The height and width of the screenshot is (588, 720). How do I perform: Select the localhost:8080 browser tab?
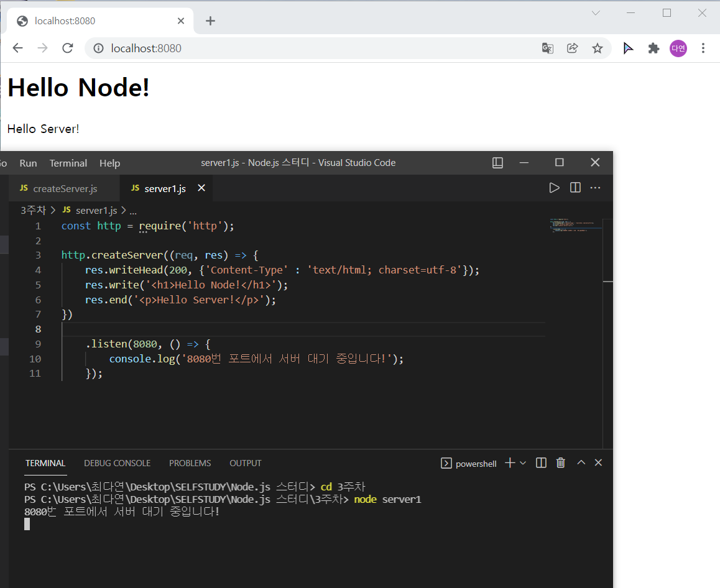[100, 21]
